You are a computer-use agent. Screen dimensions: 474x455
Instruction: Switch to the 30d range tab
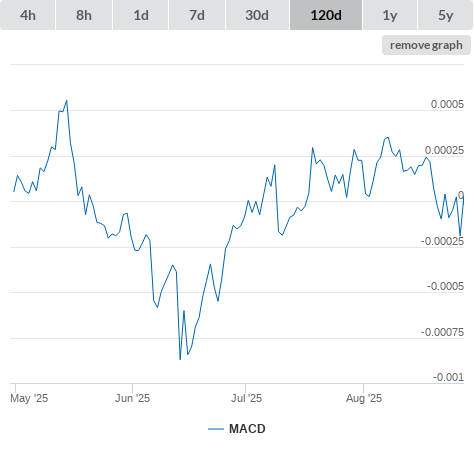click(x=257, y=15)
